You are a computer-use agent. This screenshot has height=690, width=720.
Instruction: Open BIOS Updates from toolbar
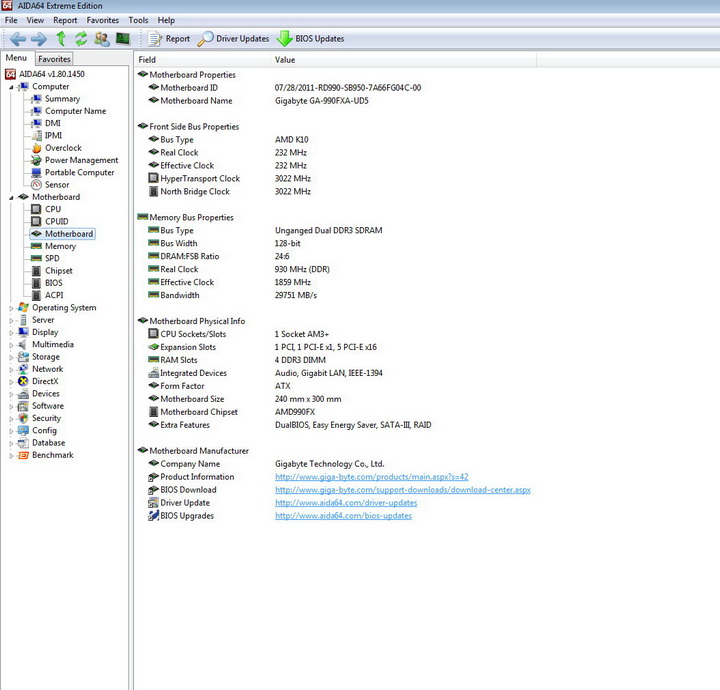click(x=310, y=39)
